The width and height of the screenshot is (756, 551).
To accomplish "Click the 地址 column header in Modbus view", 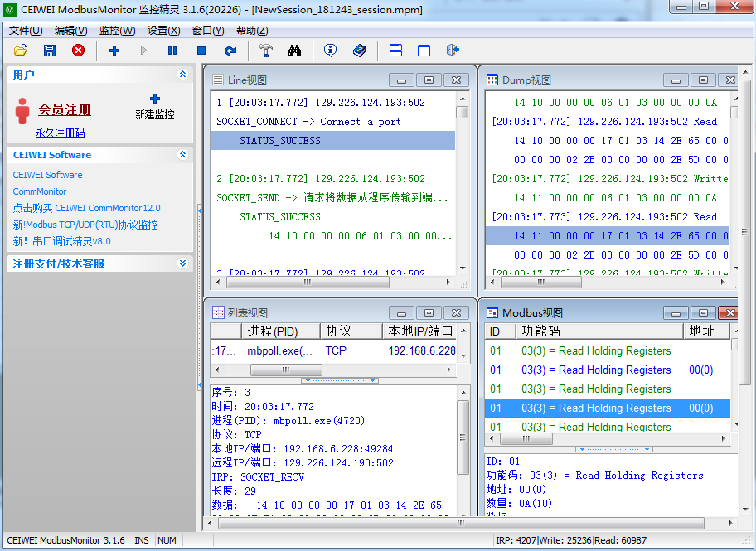I will (x=706, y=331).
